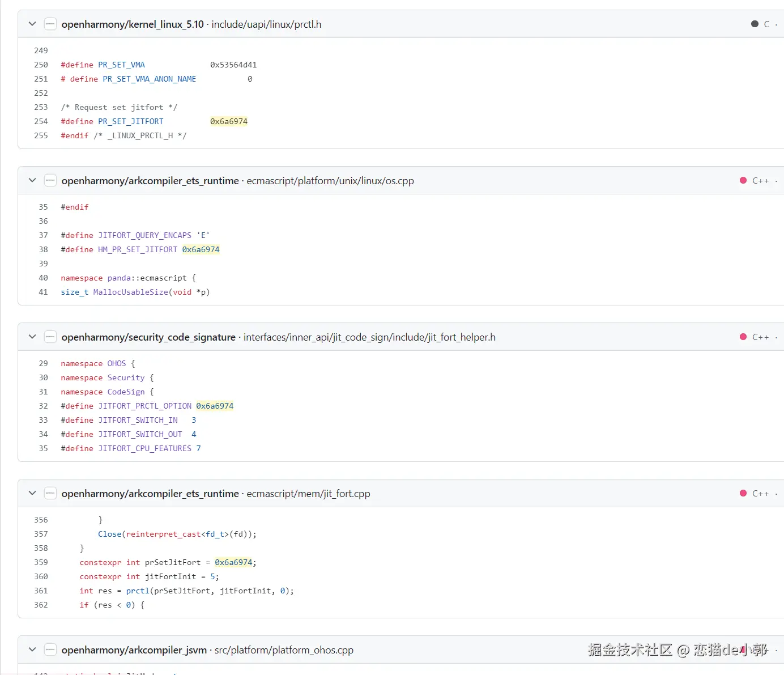Image resolution: width=784 pixels, height=675 pixels.
Task: Open the src/platform/platform_ohos.cpp file link
Action: [284, 650]
